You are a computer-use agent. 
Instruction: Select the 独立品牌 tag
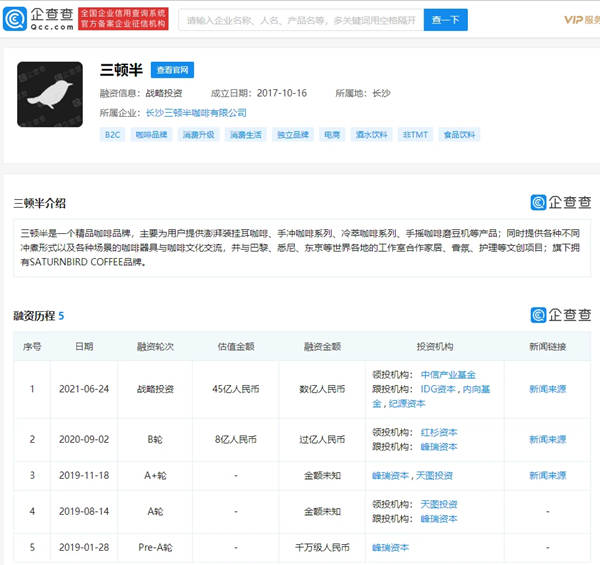(291, 134)
